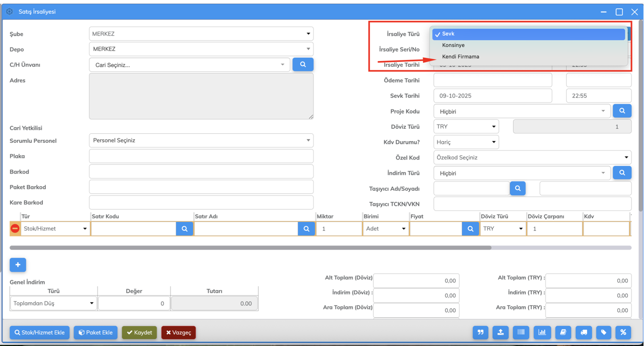Remove row with red minus icon
This screenshot has height=346, width=644.
[15, 229]
